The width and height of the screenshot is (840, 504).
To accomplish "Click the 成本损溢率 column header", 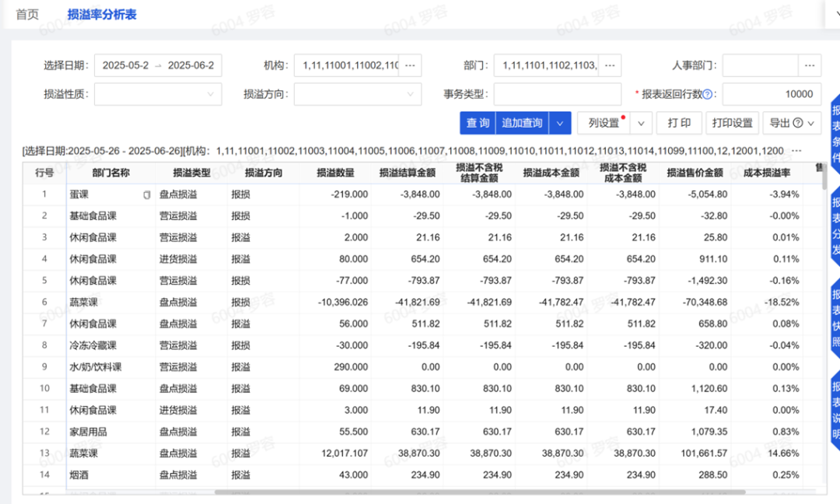I will tap(767, 173).
